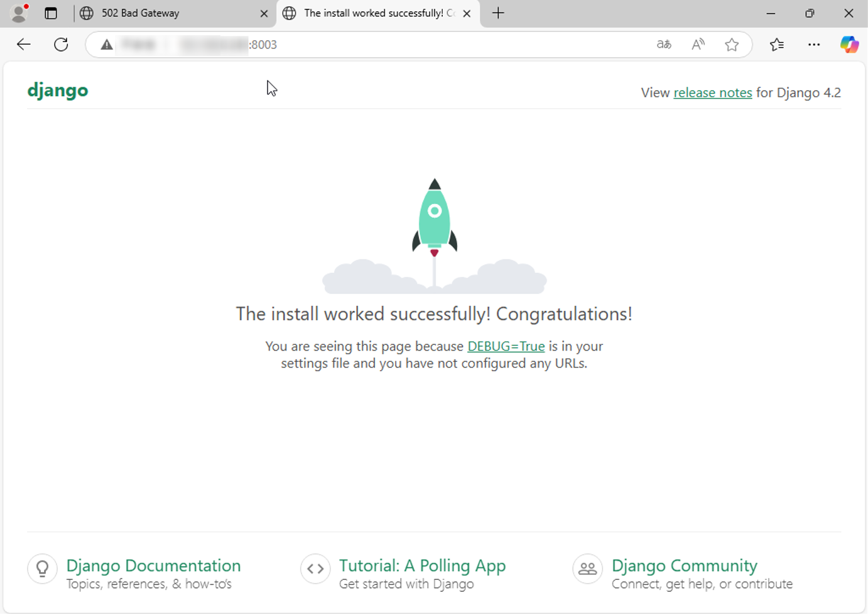868x615 pixels.
Task: Close the install worked successfully tab
Action: (467, 13)
